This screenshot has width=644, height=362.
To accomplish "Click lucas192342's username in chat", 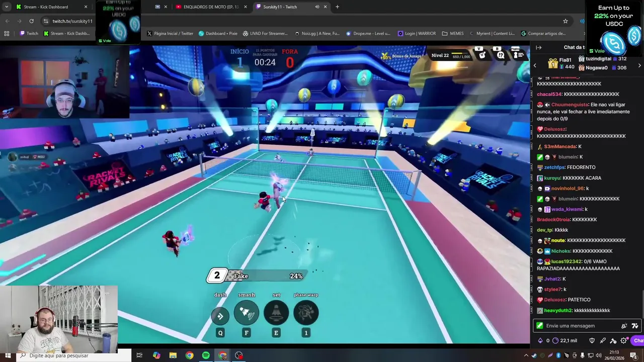I will tap(567, 261).
